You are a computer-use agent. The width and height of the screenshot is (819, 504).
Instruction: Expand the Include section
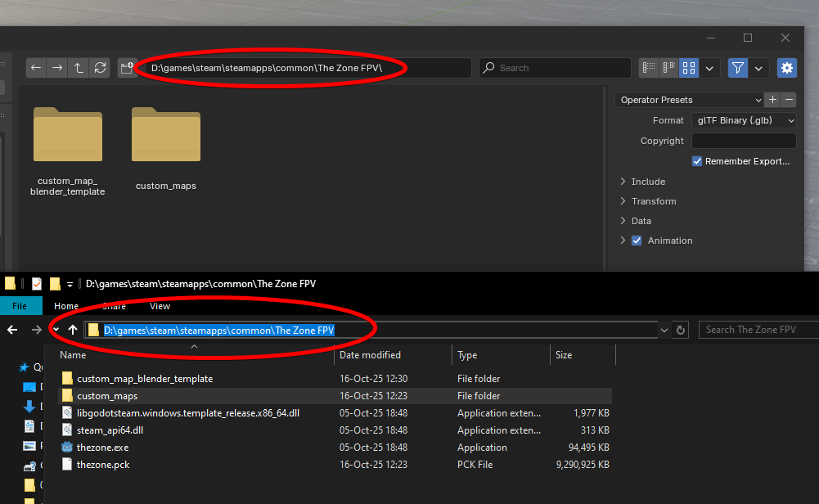647,182
